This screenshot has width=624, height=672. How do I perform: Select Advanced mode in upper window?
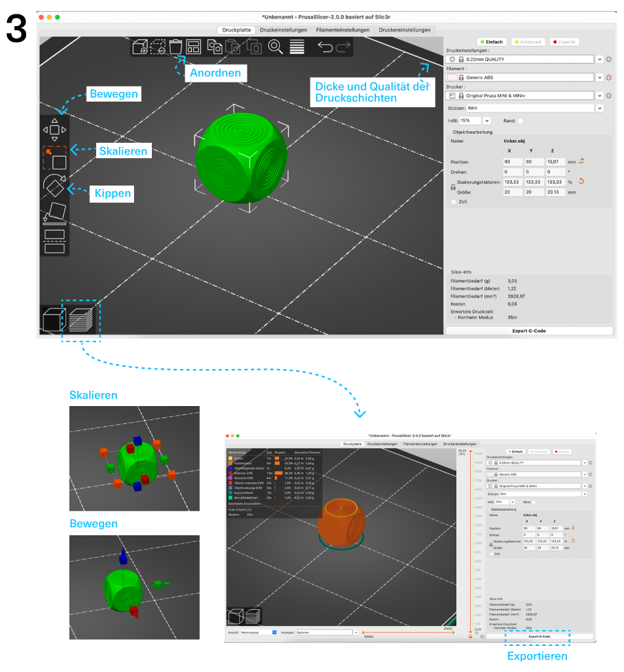(x=528, y=42)
